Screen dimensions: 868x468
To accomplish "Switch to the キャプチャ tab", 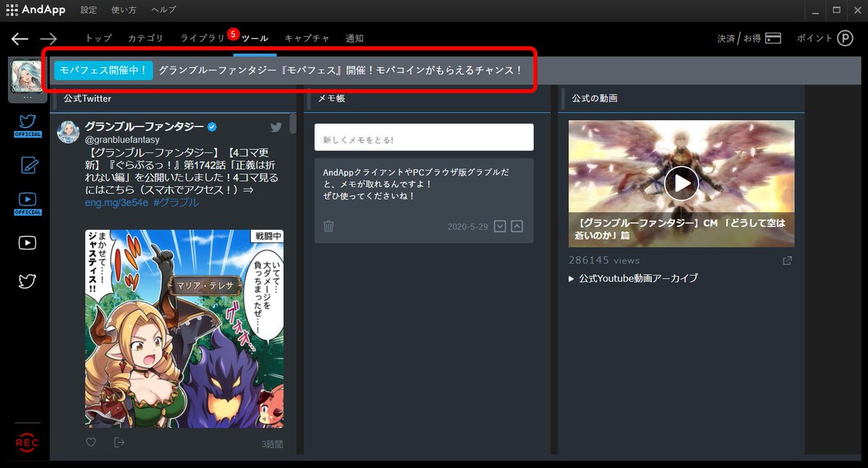I will (307, 39).
